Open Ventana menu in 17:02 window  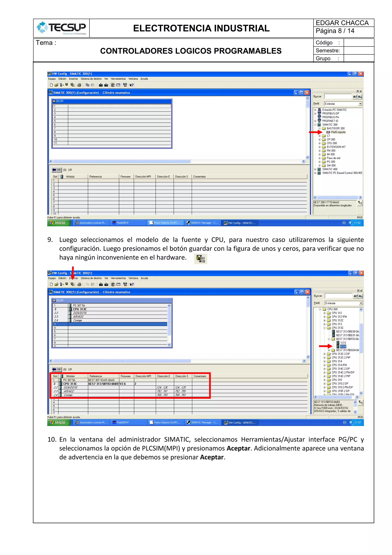133,79
